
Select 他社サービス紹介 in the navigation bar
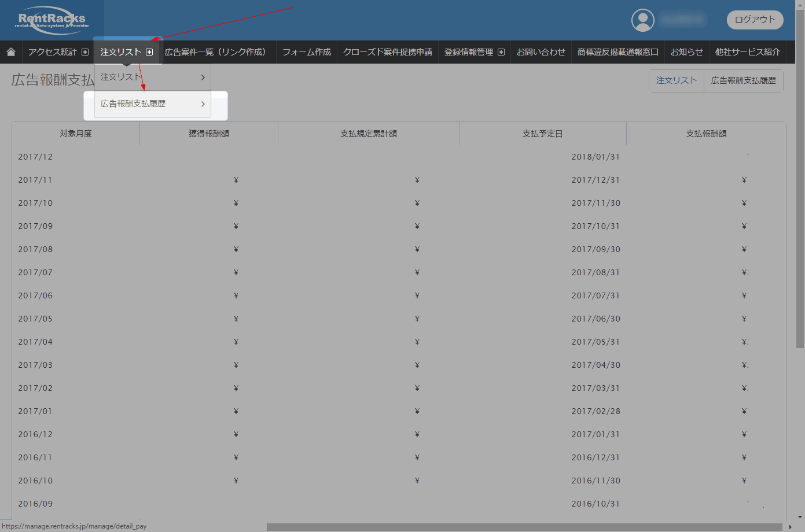[x=747, y=52]
